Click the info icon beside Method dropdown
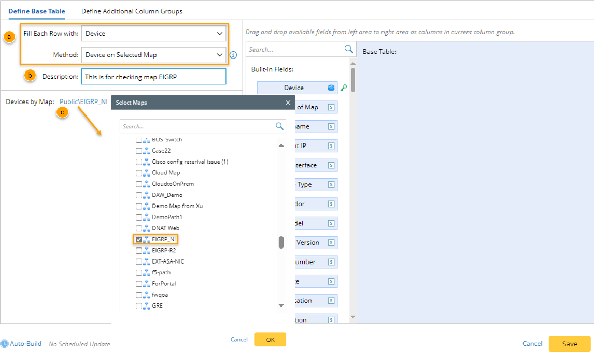Viewport: 594px width, 364px height. [x=233, y=55]
